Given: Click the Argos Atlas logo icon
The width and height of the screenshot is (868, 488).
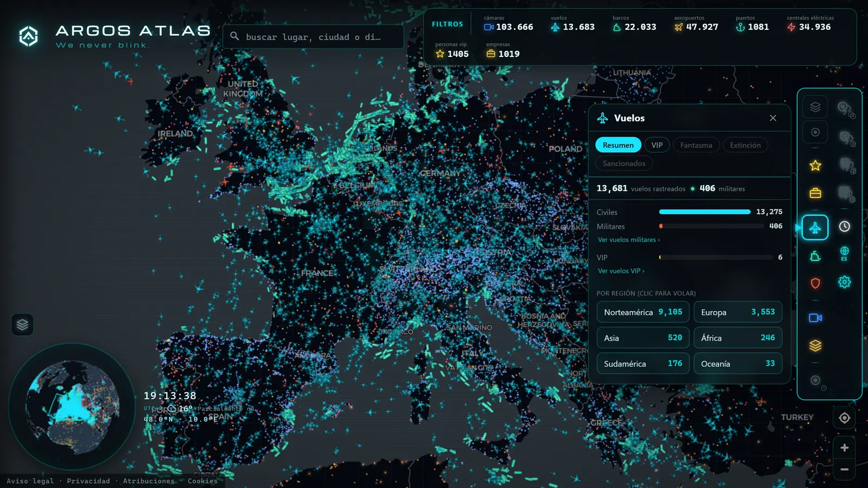Looking at the screenshot, I should click(x=29, y=36).
